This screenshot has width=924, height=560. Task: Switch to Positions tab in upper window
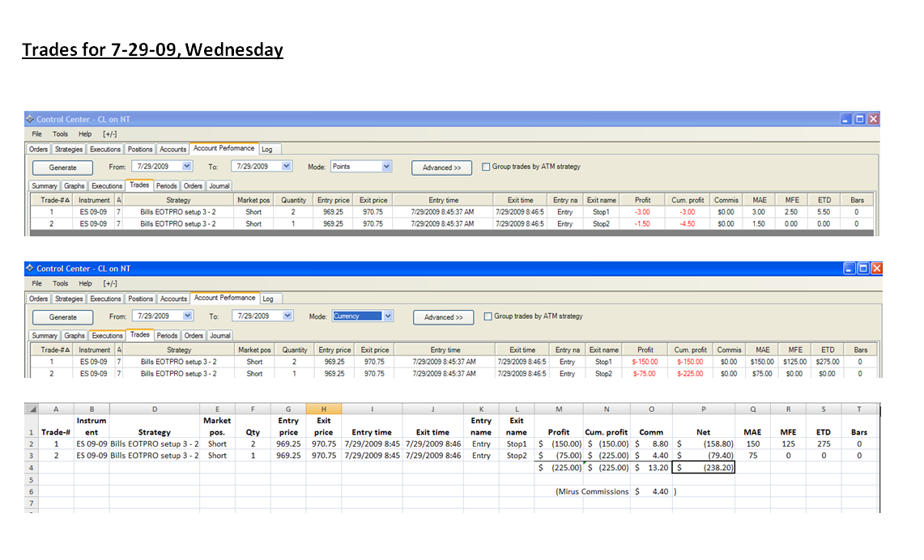click(140, 150)
